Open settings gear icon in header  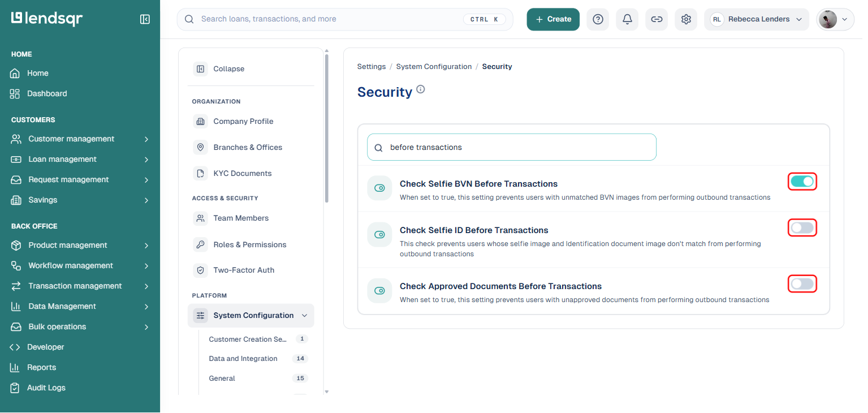[686, 19]
